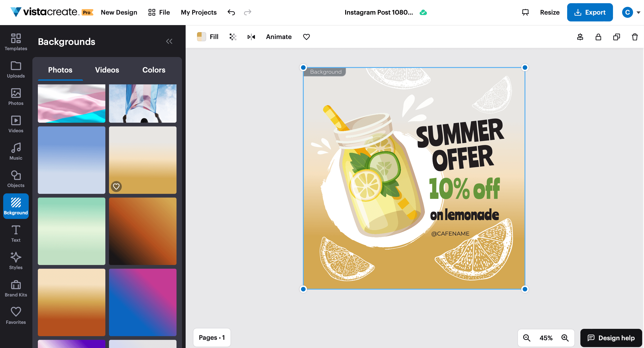Switch to the Videos tab
This screenshot has width=644, height=348.
[x=107, y=70]
